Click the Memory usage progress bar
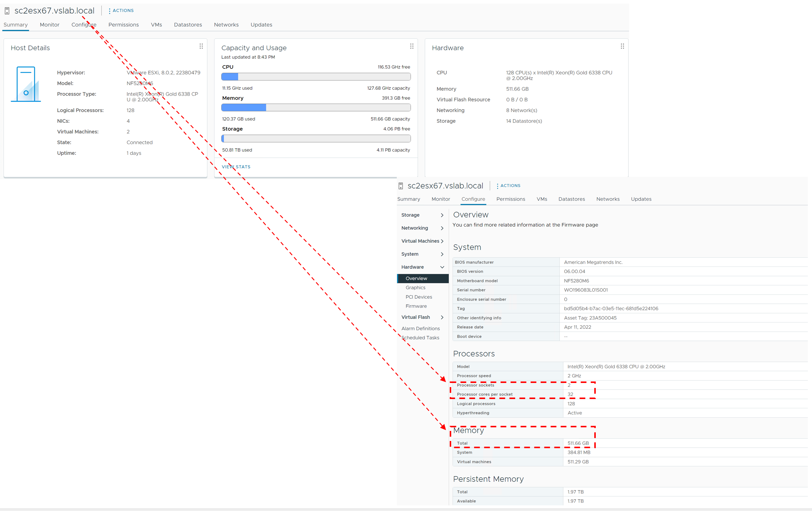Screen dimensions: 812x511 316,108
